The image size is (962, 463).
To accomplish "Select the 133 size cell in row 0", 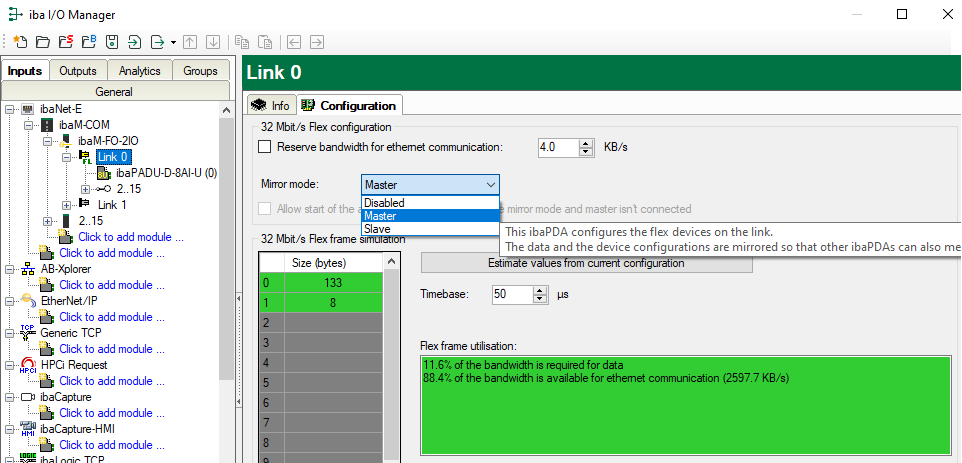I will coord(334,283).
